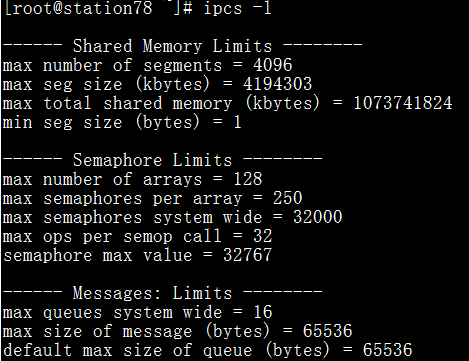Select 'max ops per semop call' line
The width and height of the screenshot is (469, 361).
point(137,236)
